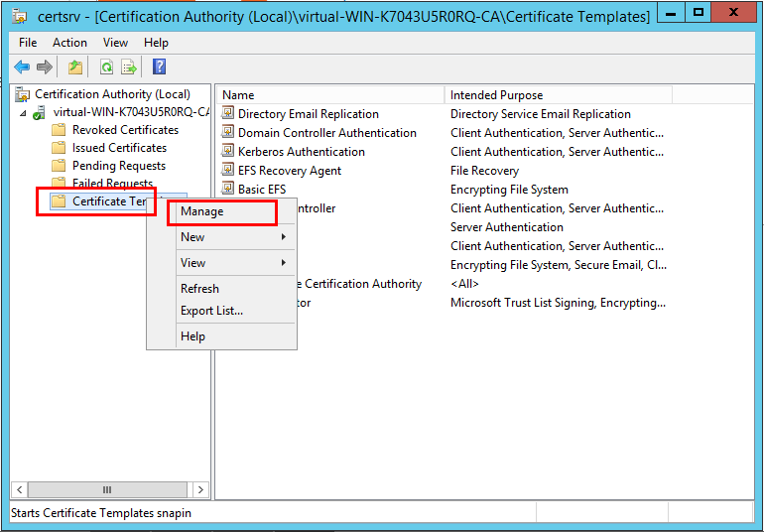The width and height of the screenshot is (764, 532).
Task: Open the Pending Requests folder
Action: [118, 166]
